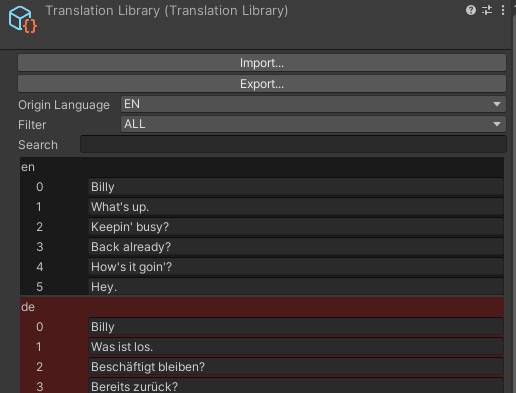Open the help reference icon
The height and width of the screenshot is (393, 516).
[471, 10]
